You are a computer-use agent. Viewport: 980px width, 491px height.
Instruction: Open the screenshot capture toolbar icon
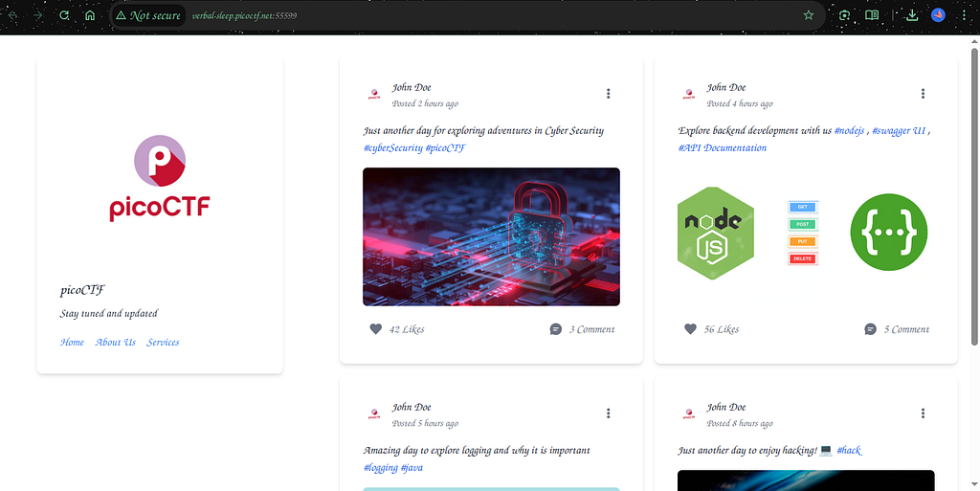pyautogui.click(x=844, y=15)
